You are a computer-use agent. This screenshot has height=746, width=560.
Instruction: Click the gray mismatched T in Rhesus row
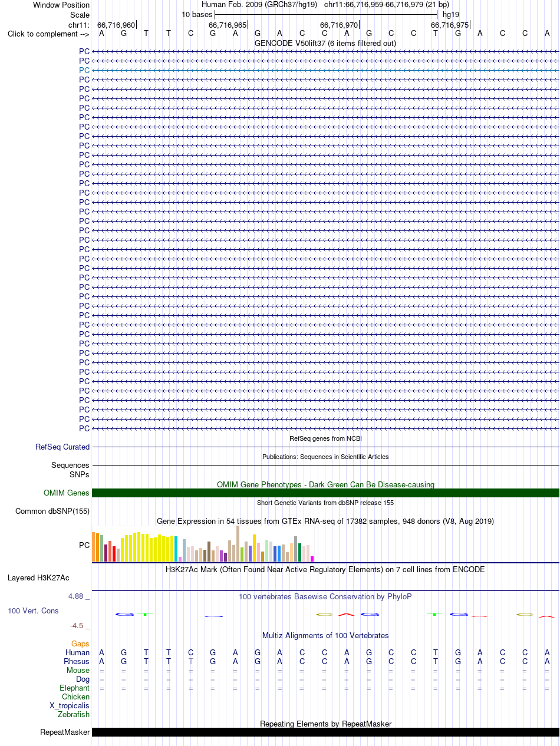coord(190,661)
